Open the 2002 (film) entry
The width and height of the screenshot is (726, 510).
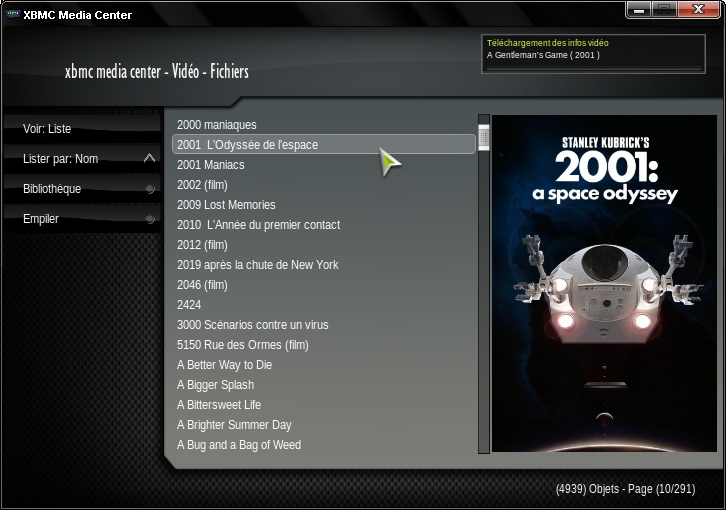(x=324, y=185)
